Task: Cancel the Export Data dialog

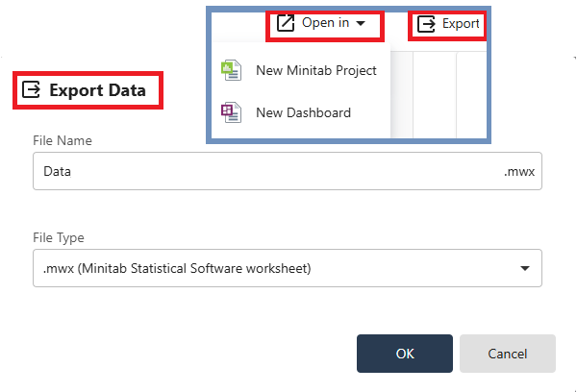Action: 508,354
